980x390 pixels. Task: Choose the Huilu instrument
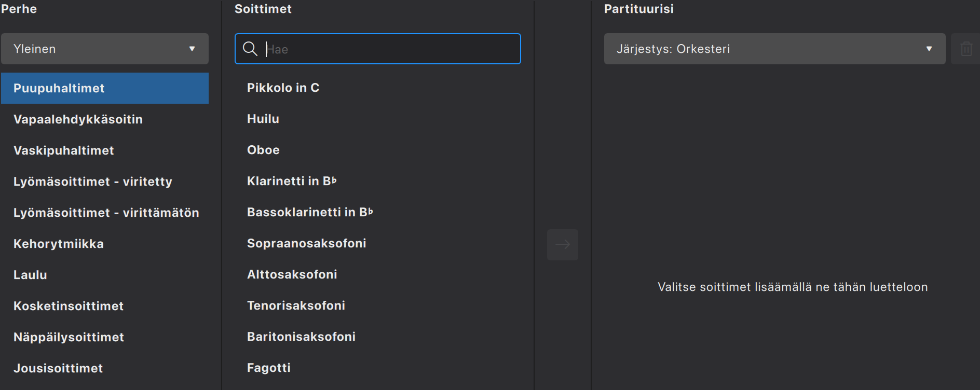(263, 119)
